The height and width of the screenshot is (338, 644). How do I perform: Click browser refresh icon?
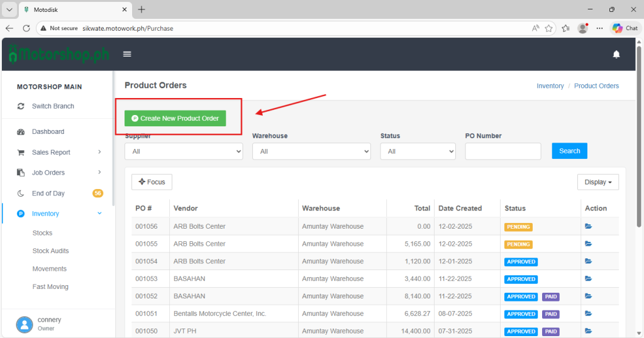click(x=26, y=28)
